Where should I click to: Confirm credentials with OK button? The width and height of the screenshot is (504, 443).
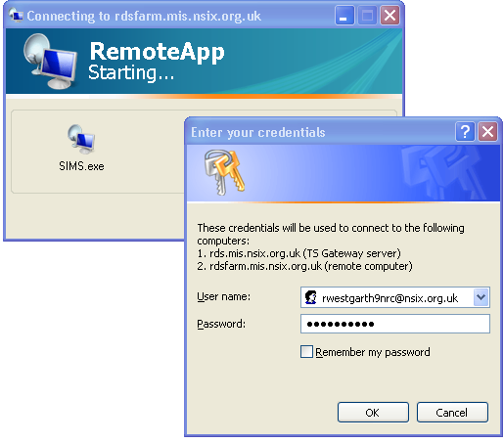[x=373, y=413]
